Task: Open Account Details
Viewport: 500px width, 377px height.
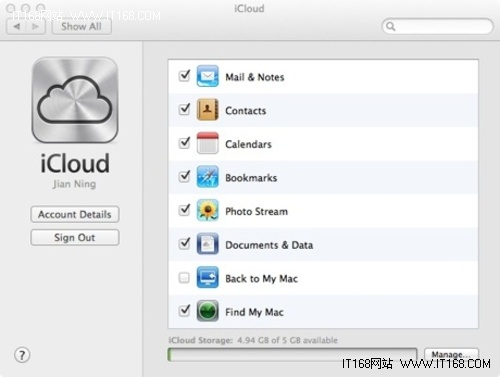Action: pyautogui.click(x=75, y=214)
